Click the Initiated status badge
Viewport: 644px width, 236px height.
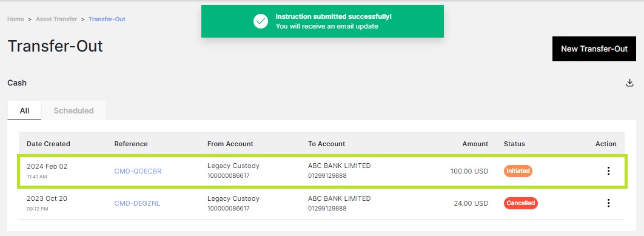click(518, 170)
